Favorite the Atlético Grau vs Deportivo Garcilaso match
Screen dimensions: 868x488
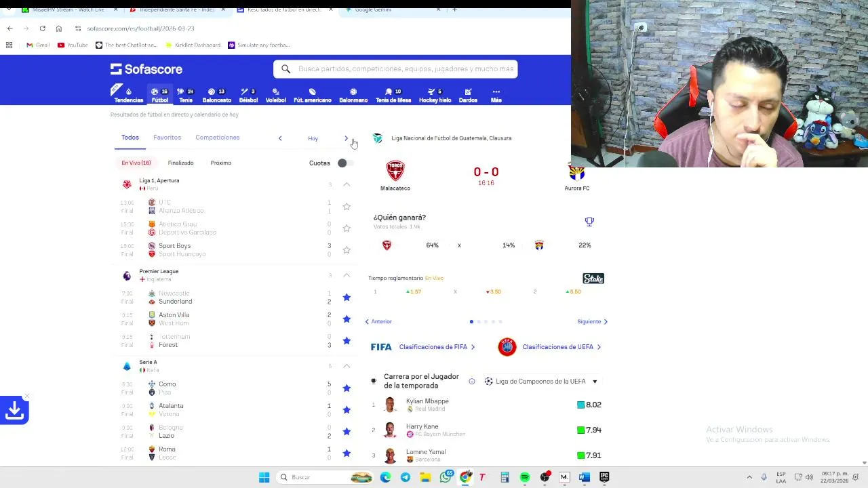[347, 228]
